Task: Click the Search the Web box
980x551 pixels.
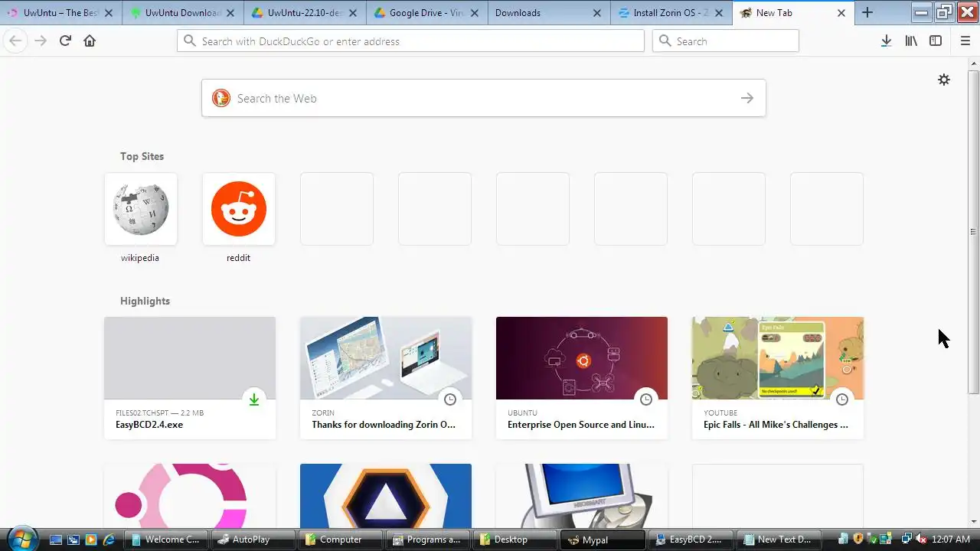Action: (x=484, y=98)
